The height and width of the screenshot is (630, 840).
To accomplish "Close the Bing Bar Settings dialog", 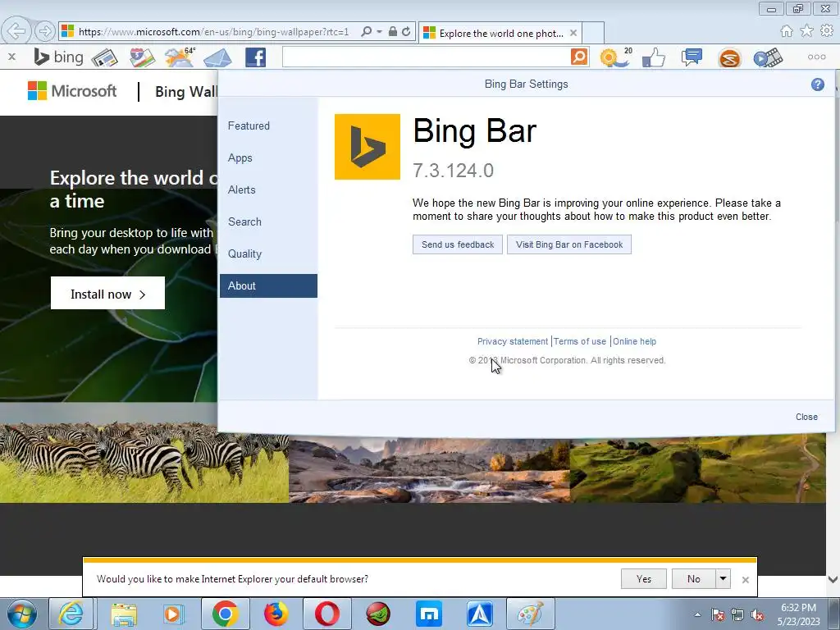I will pyautogui.click(x=806, y=417).
